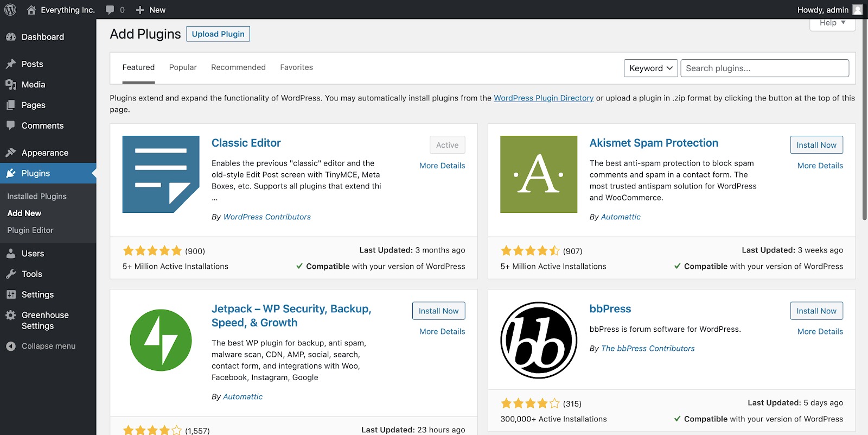Click the New label in admin bar
This screenshot has width=868, height=435.
(x=157, y=10)
